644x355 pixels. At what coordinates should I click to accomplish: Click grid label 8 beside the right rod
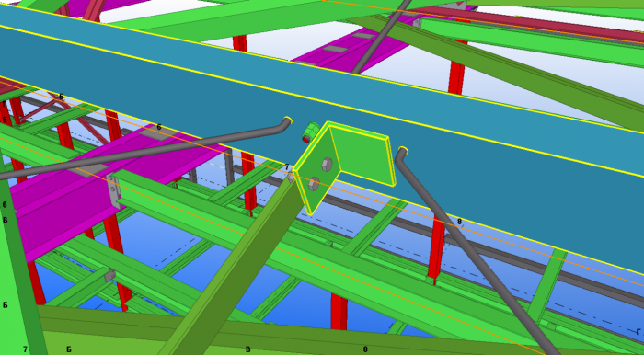tap(459, 222)
